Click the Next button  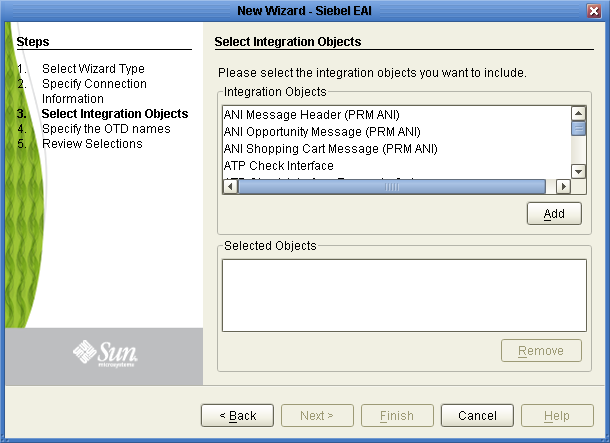click(x=317, y=416)
